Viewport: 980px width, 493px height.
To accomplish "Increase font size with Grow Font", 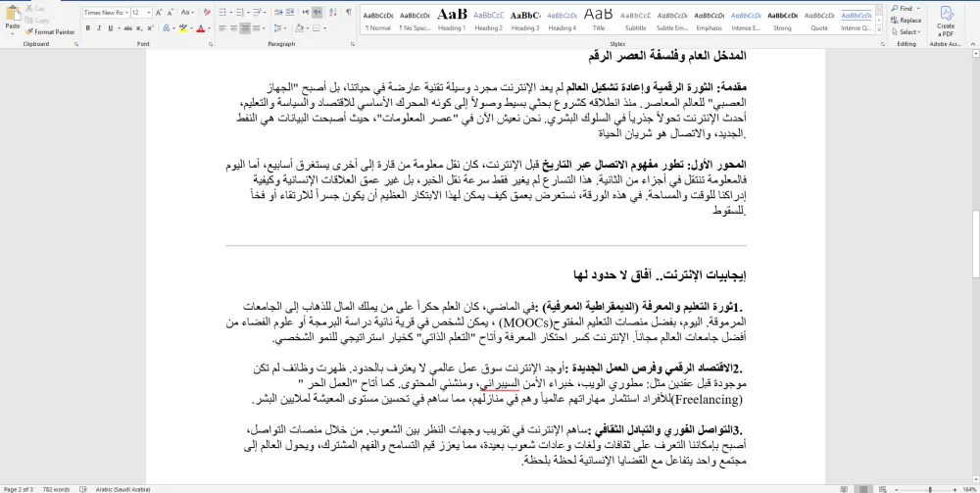I will pos(159,13).
